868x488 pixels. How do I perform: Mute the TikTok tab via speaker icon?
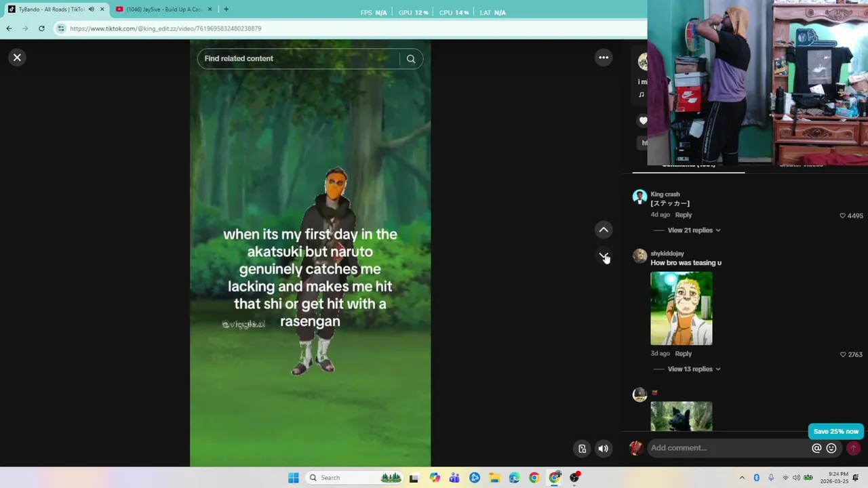(91, 9)
